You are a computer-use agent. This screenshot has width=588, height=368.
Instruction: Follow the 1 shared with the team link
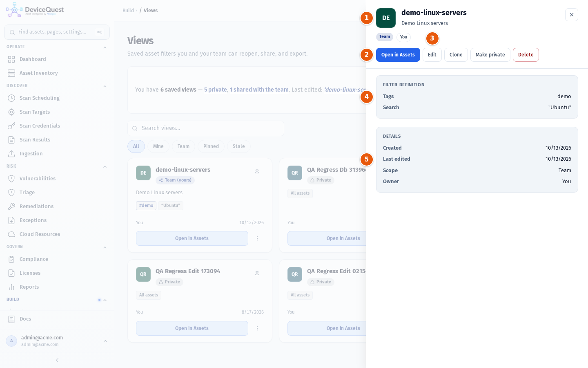pyautogui.click(x=259, y=90)
